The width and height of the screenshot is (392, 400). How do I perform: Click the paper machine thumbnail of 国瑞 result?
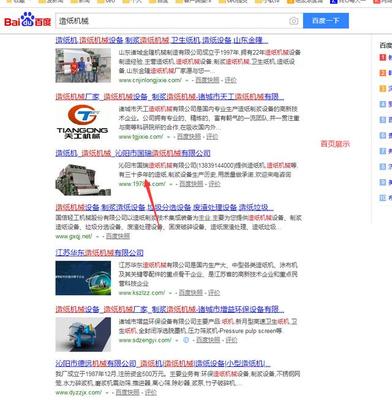tap(83, 179)
